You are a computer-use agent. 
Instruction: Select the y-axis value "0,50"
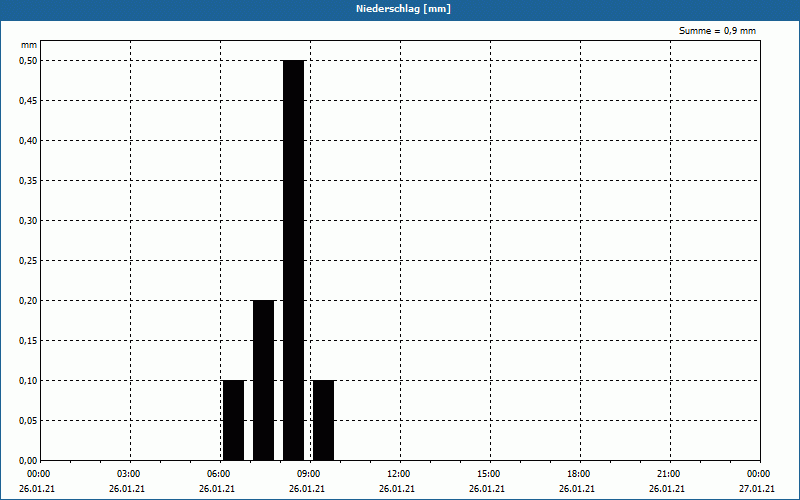[x=28, y=61]
